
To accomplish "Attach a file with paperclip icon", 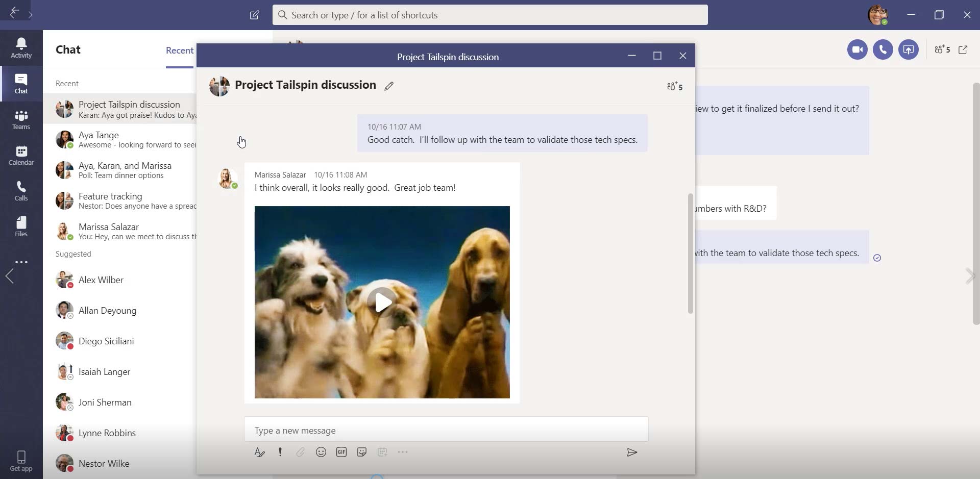I will [x=300, y=452].
